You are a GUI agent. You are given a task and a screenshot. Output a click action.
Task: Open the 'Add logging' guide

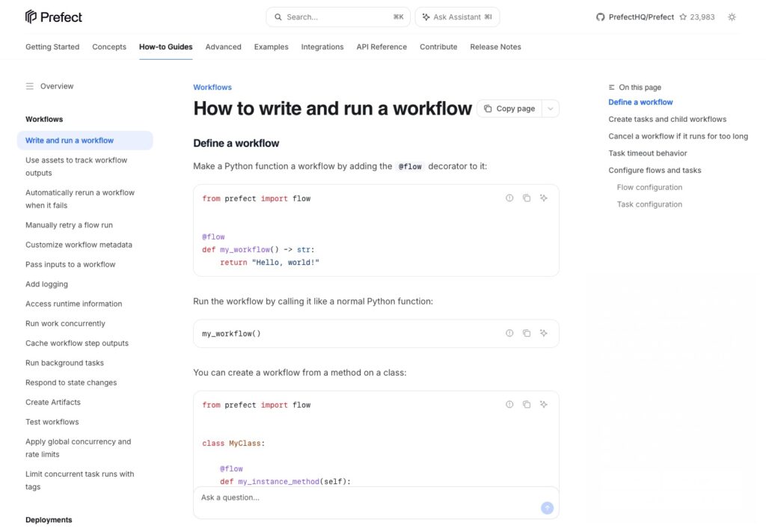coord(46,284)
